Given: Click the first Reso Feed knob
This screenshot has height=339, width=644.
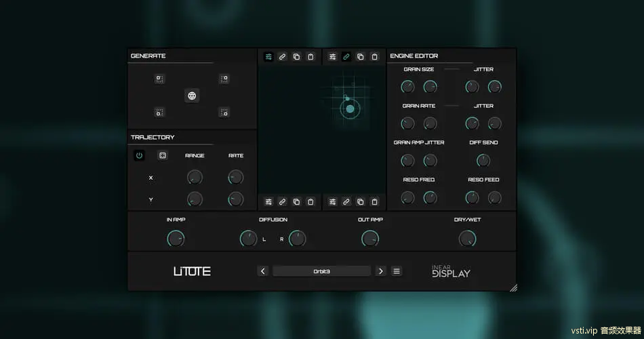Looking at the screenshot, I should 472,198.
